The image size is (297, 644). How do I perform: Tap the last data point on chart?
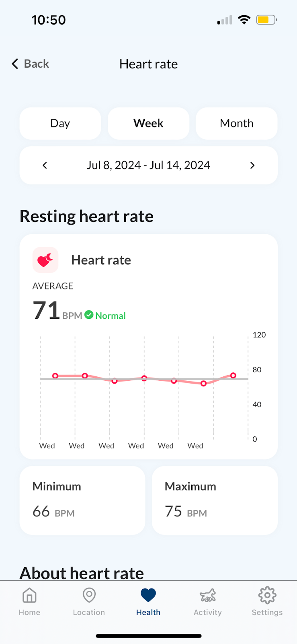[x=233, y=376]
